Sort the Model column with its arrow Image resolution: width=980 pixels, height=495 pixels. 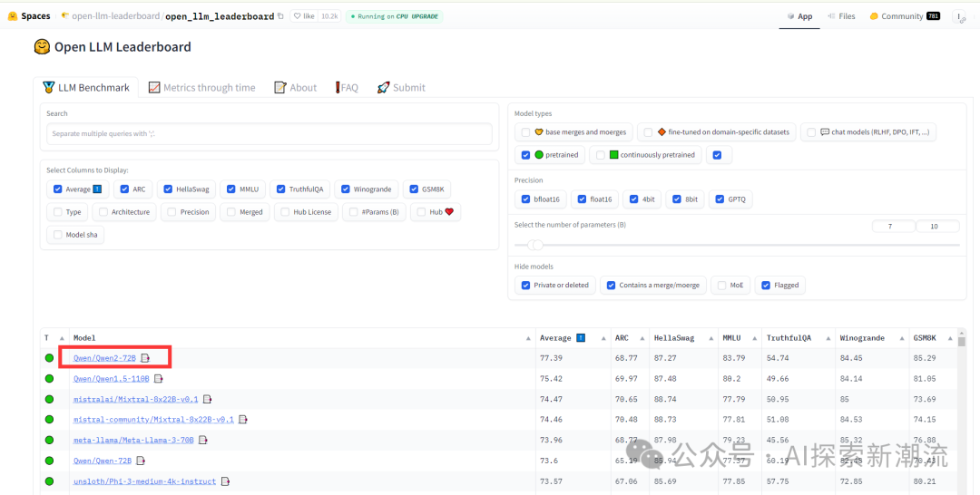coord(528,338)
